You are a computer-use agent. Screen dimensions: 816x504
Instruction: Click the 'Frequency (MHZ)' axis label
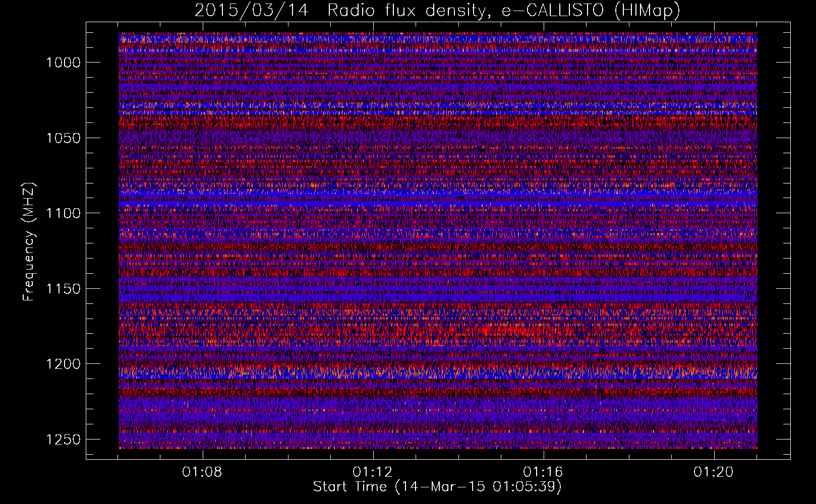(29, 242)
